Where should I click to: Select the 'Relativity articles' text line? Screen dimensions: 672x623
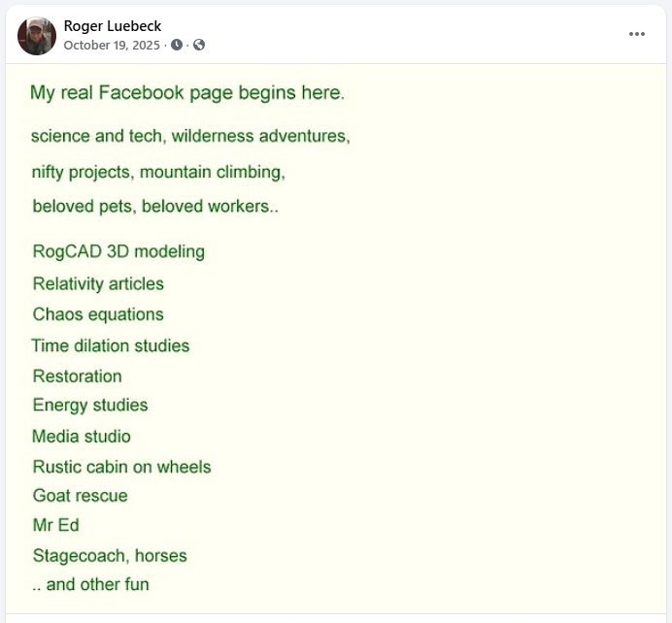pos(98,284)
